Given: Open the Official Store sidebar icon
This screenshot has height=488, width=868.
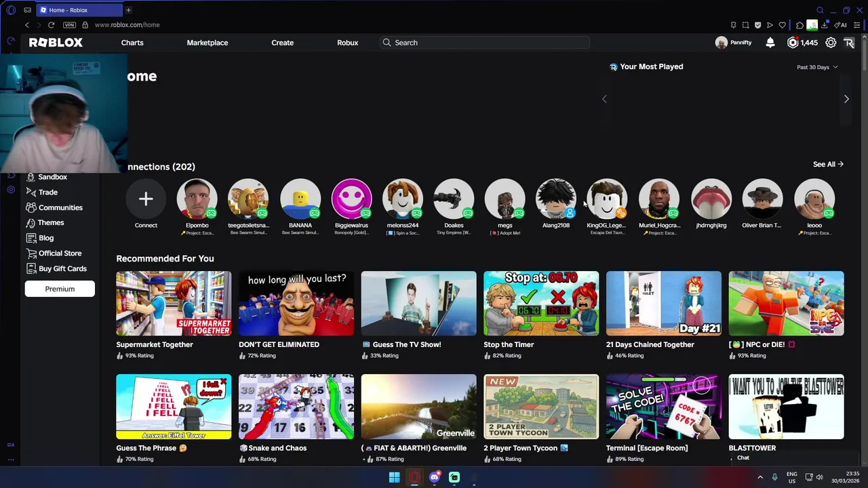Looking at the screenshot, I should [31, 253].
